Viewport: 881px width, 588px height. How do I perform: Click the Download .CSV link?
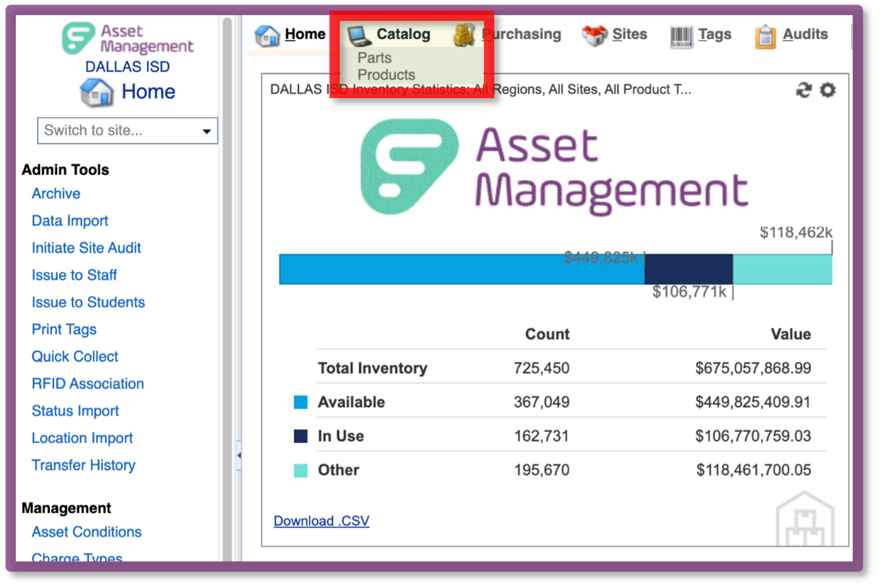(322, 521)
